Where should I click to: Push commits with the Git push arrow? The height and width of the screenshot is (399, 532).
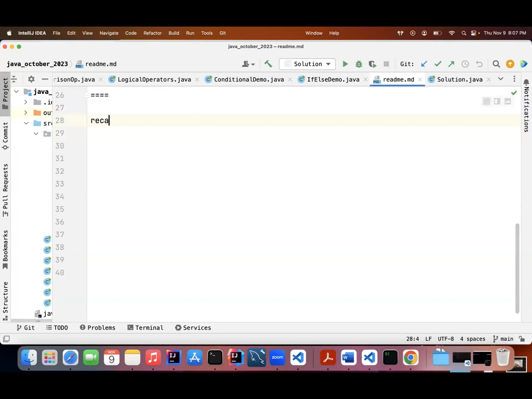(x=451, y=64)
